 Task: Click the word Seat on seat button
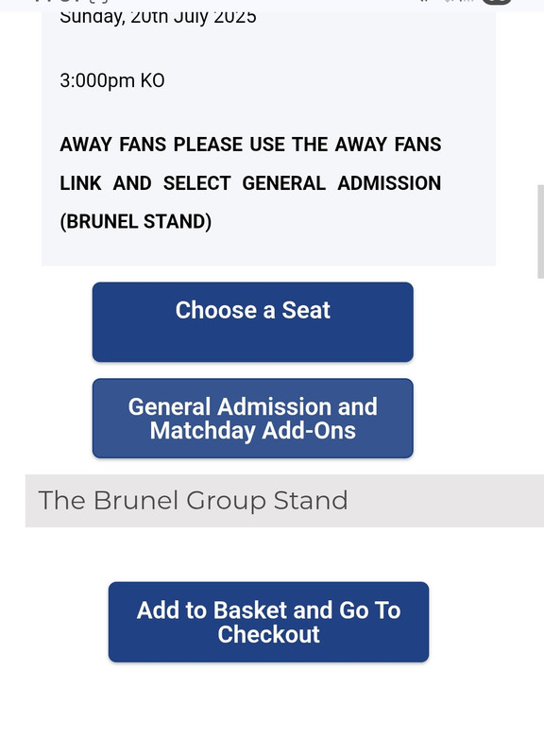[x=306, y=310]
